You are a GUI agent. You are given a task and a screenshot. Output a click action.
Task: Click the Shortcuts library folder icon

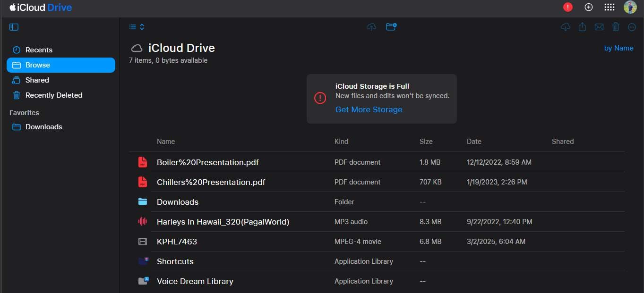143,261
